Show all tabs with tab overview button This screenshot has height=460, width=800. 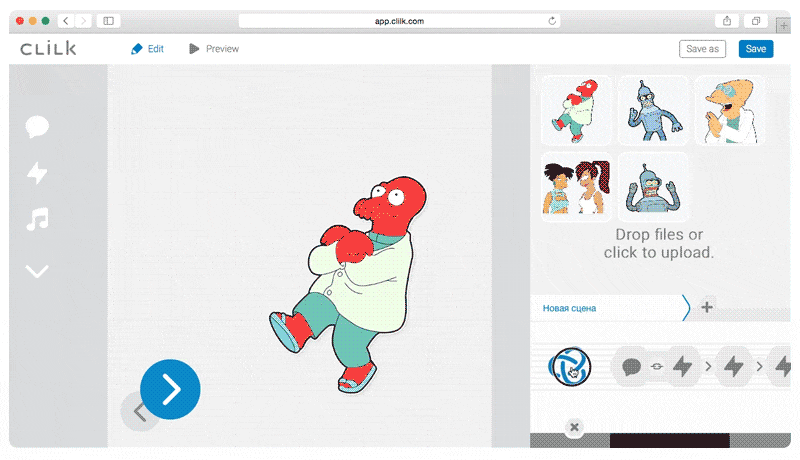click(x=756, y=21)
